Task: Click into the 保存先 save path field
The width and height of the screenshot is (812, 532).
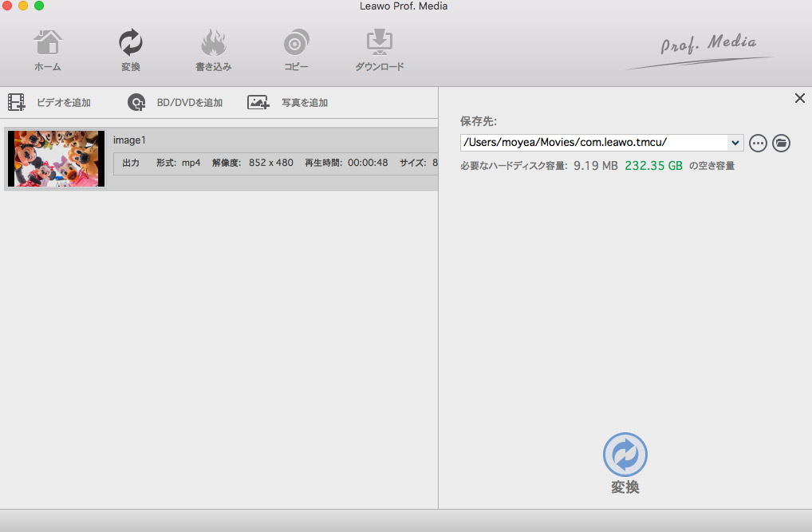Action: 593,143
